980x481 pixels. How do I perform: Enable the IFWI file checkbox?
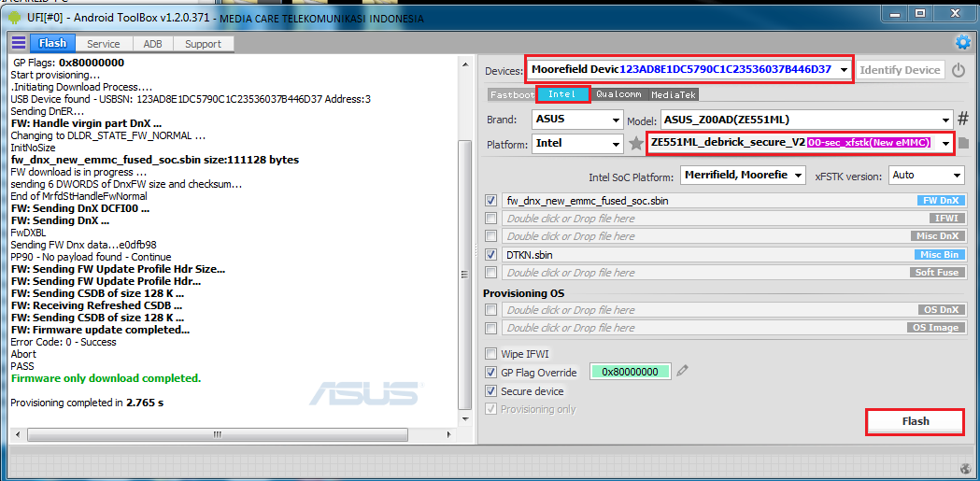point(491,219)
